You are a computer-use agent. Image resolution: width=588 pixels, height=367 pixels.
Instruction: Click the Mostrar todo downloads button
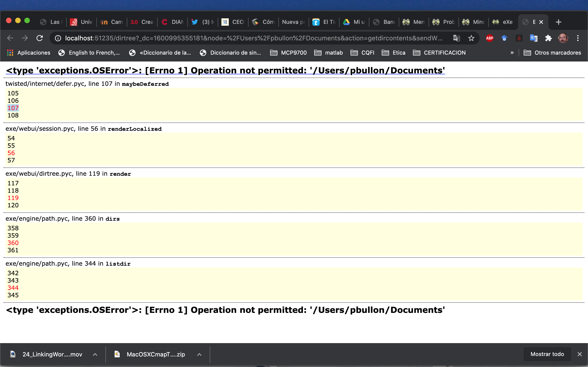[547, 354]
